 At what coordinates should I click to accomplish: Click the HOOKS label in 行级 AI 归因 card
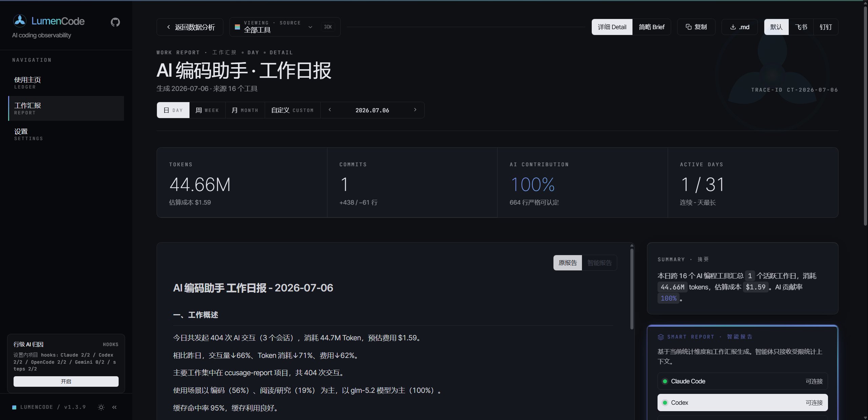pyautogui.click(x=110, y=344)
